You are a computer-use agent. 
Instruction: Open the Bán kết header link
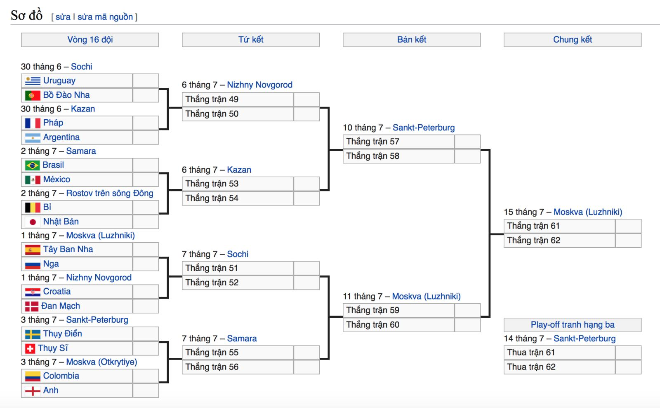pos(412,40)
